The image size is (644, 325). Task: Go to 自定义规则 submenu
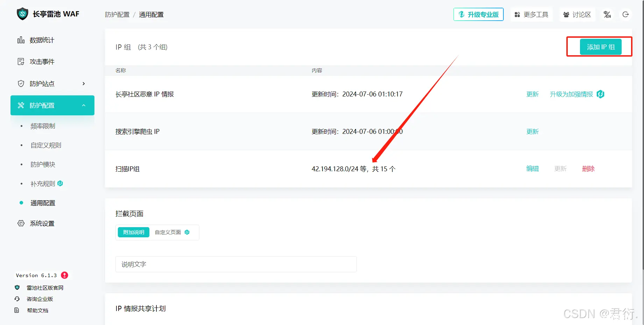click(46, 145)
